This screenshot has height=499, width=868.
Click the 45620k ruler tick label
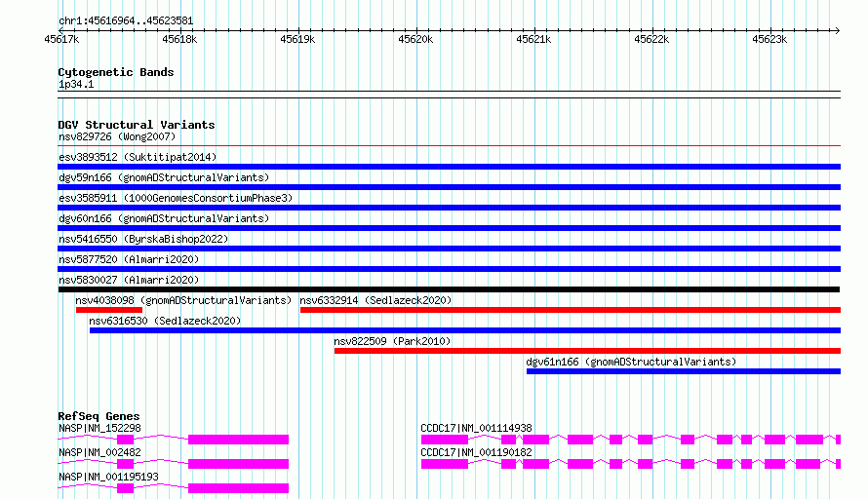coord(415,39)
